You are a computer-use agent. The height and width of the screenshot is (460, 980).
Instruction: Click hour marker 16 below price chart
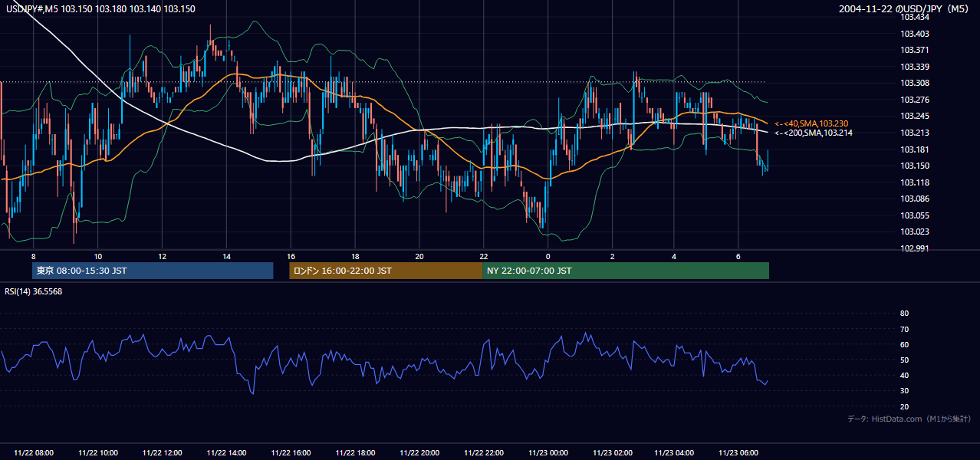(291, 256)
